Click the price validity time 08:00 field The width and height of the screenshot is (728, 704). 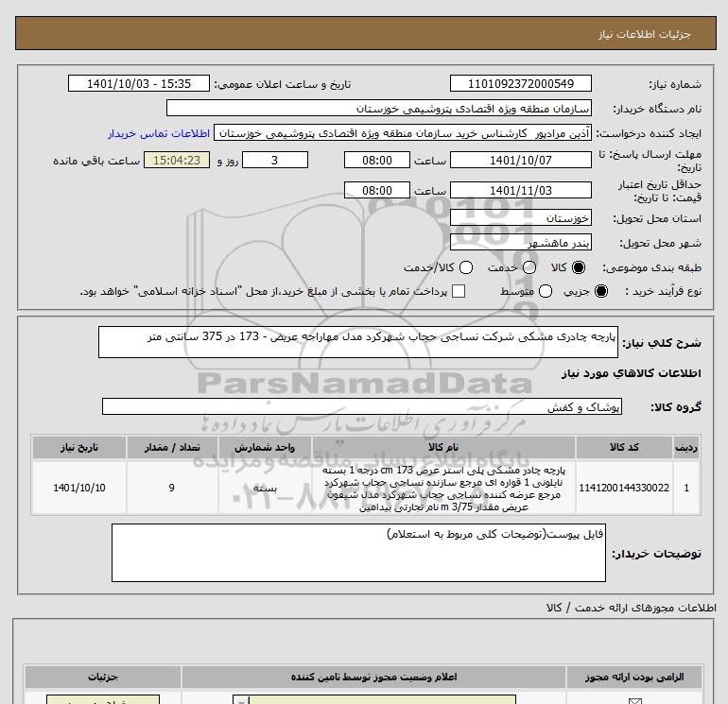tap(377, 190)
